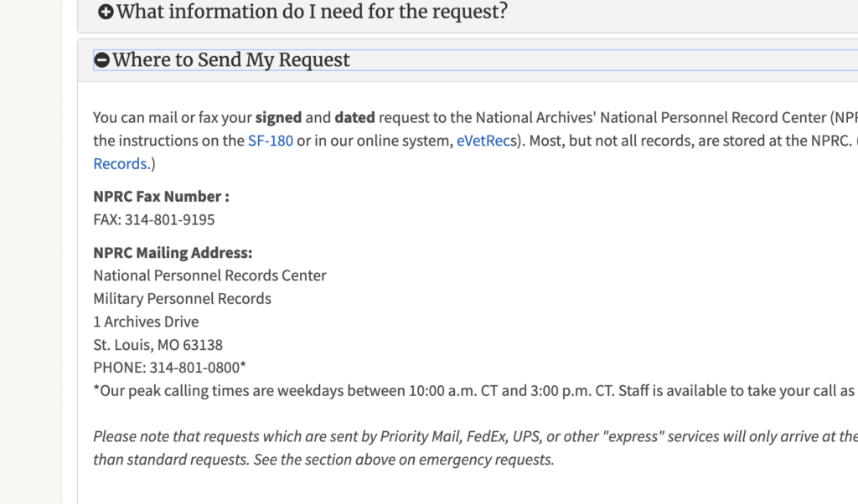
Task: Click the 'NPRC Fax Number :' heading
Action: [x=161, y=196]
